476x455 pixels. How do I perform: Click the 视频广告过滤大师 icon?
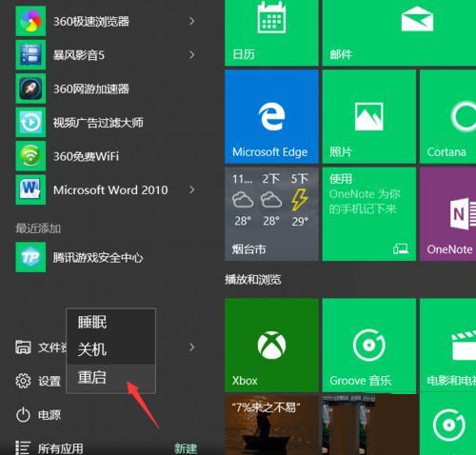click(30, 122)
